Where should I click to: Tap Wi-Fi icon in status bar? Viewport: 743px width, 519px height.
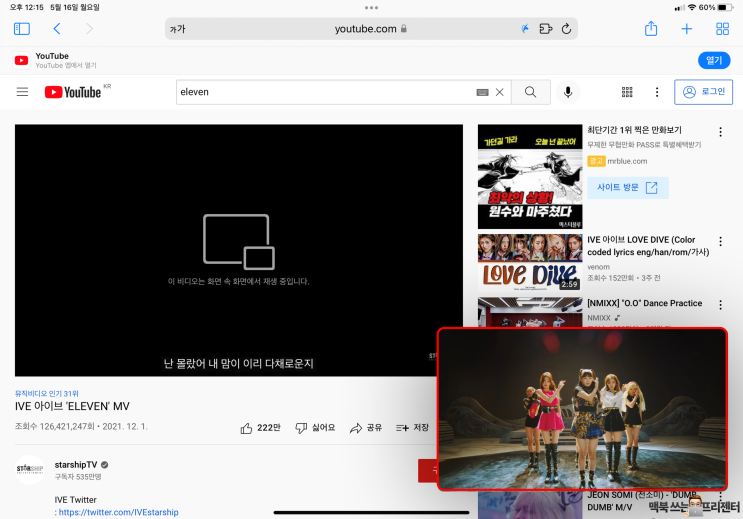(x=692, y=8)
